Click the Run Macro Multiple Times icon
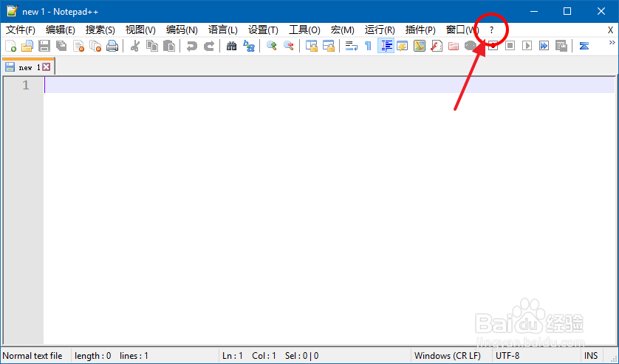Screen dimensions: 619x364 (x=544, y=47)
